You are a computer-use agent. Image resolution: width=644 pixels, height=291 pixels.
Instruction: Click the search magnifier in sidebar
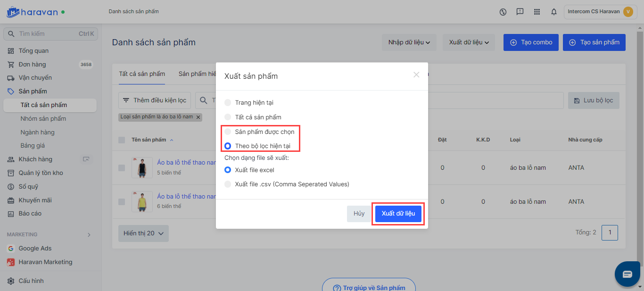pyautogui.click(x=12, y=34)
